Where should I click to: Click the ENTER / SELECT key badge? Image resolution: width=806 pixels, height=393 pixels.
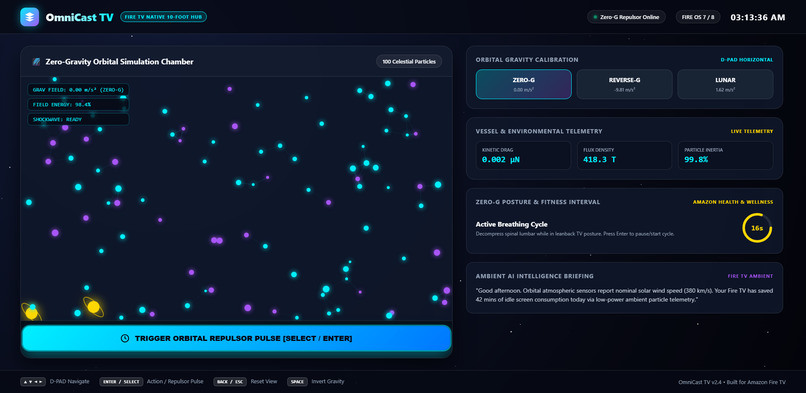tap(121, 382)
